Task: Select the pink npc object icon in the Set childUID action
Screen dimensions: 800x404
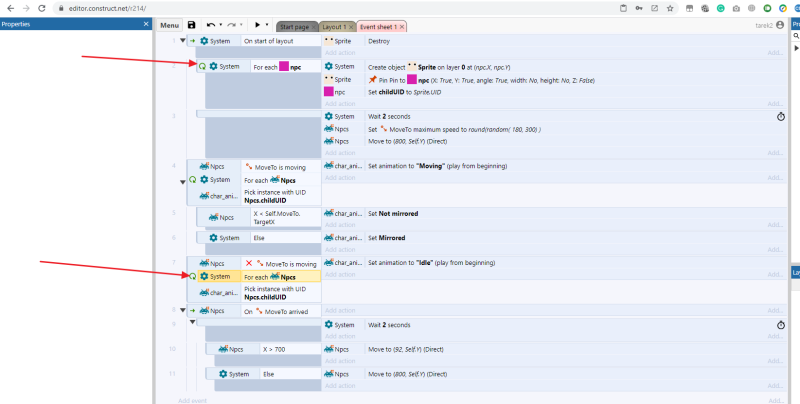Action: pos(329,92)
